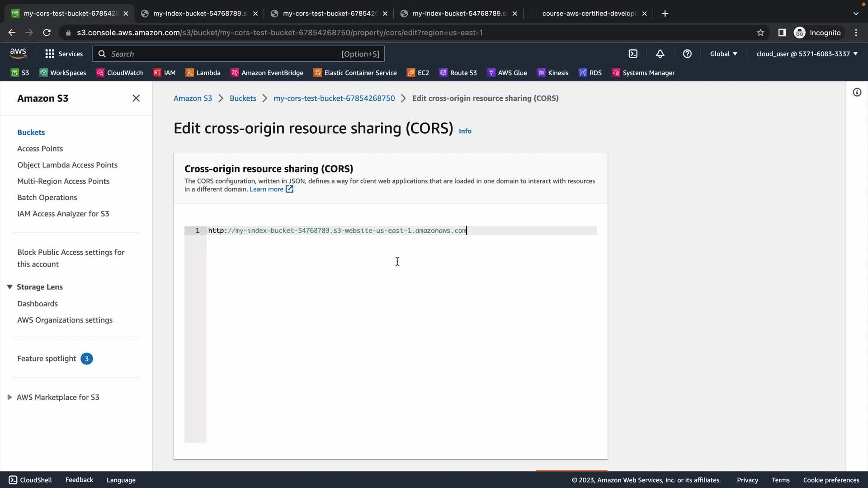The height and width of the screenshot is (488, 868).
Task: Open the notifications bell icon
Action: pyautogui.click(x=660, y=54)
